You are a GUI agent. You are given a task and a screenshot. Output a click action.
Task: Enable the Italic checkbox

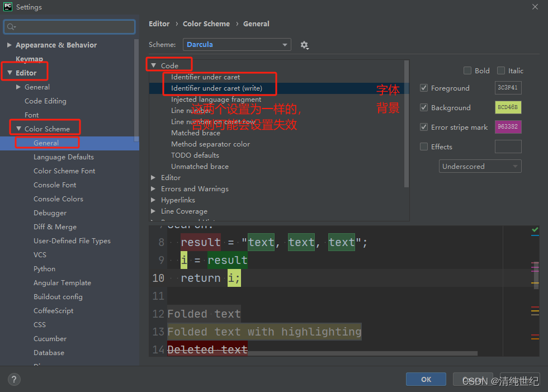click(x=501, y=70)
